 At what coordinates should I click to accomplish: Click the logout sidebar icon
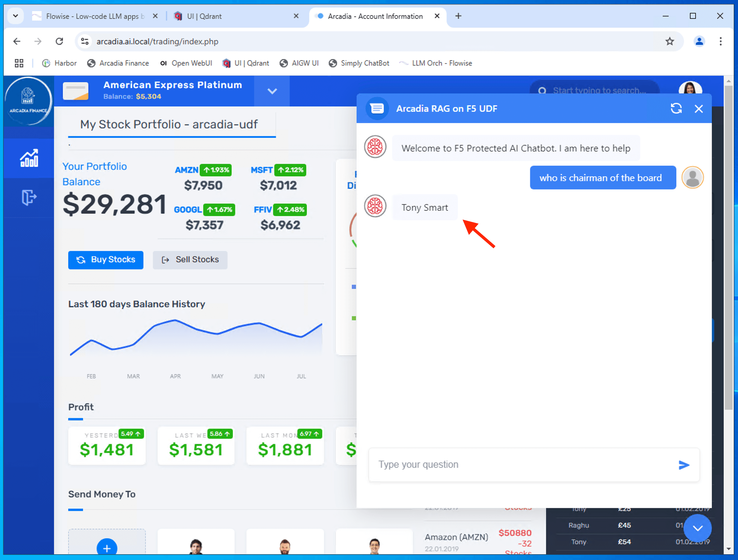coord(29,197)
